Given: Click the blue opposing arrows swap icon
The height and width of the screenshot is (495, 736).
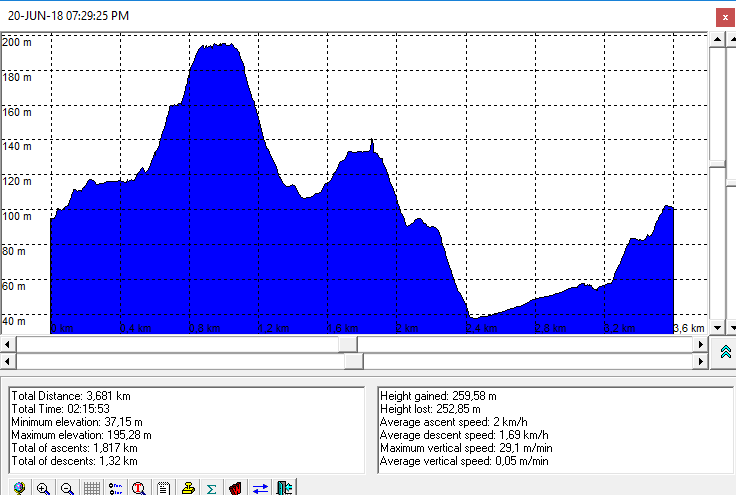Looking at the screenshot, I should [x=260, y=488].
